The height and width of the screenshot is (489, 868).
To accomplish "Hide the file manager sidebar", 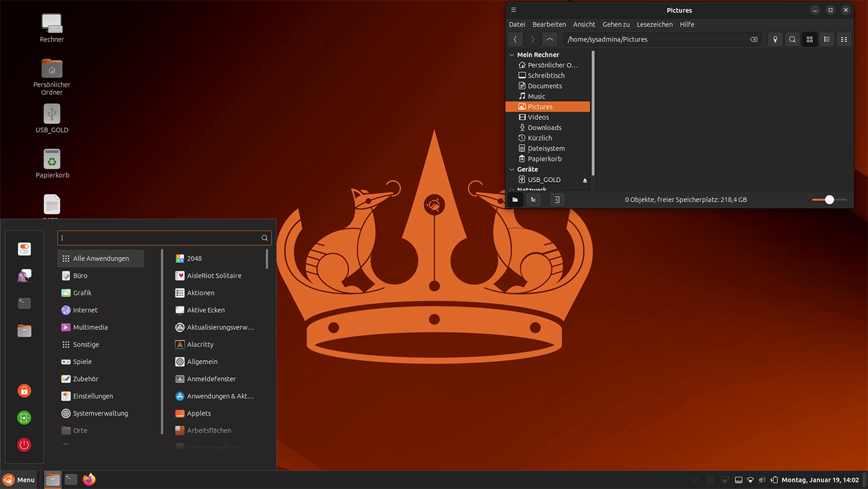I will pos(557,200).
